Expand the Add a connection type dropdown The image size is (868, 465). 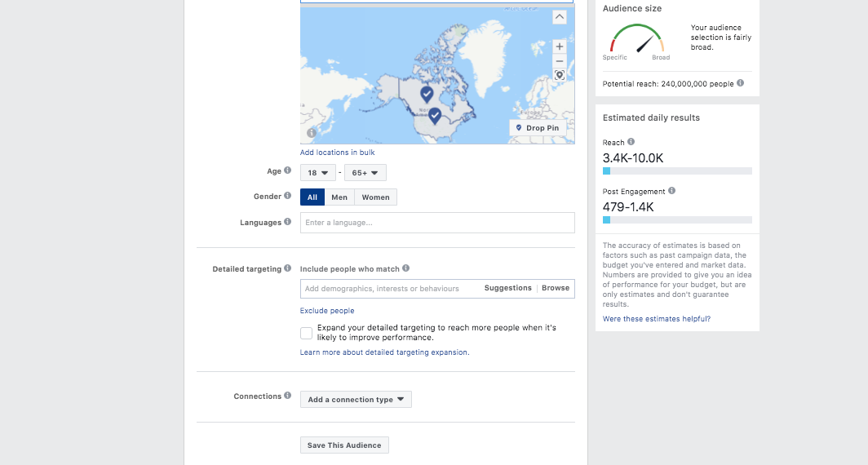point(356,399)
